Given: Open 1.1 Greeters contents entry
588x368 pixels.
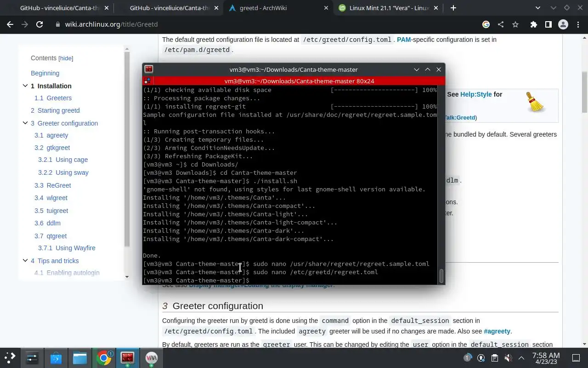Looking at the screenshot, I should click(53, 98).
